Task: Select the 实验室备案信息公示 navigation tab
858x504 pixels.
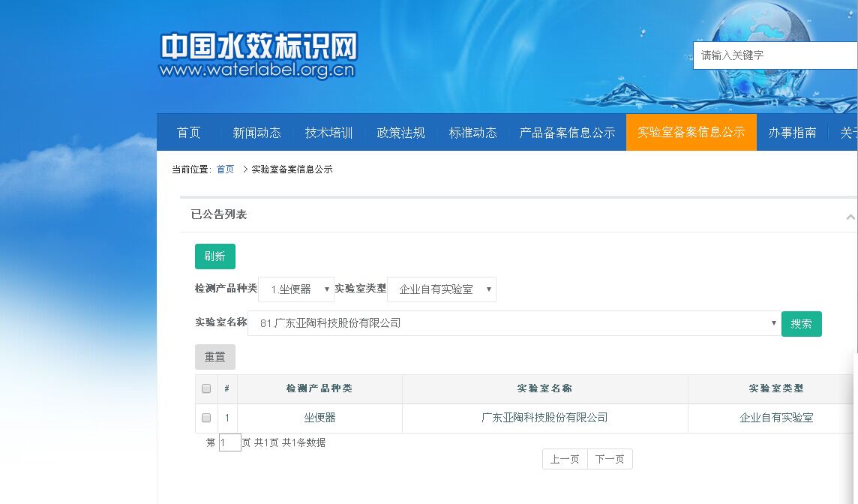Action: [691, 132]
